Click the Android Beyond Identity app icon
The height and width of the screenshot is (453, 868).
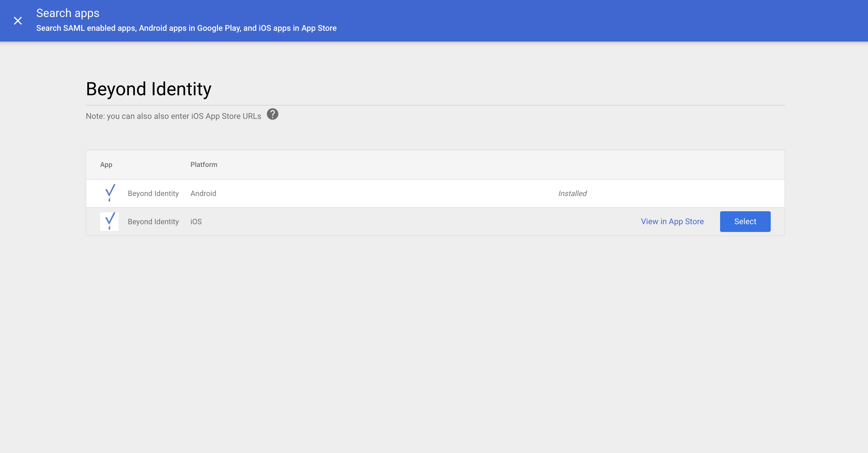coord(110,193)
